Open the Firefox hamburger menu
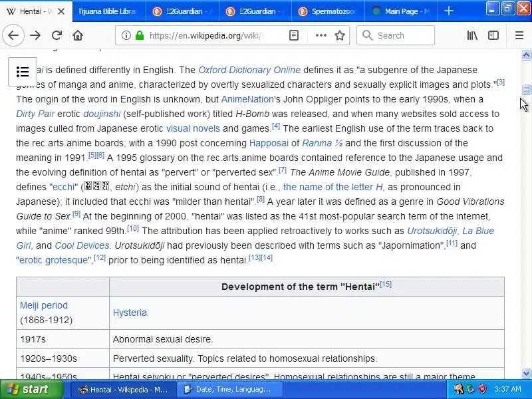 (519, 35)
